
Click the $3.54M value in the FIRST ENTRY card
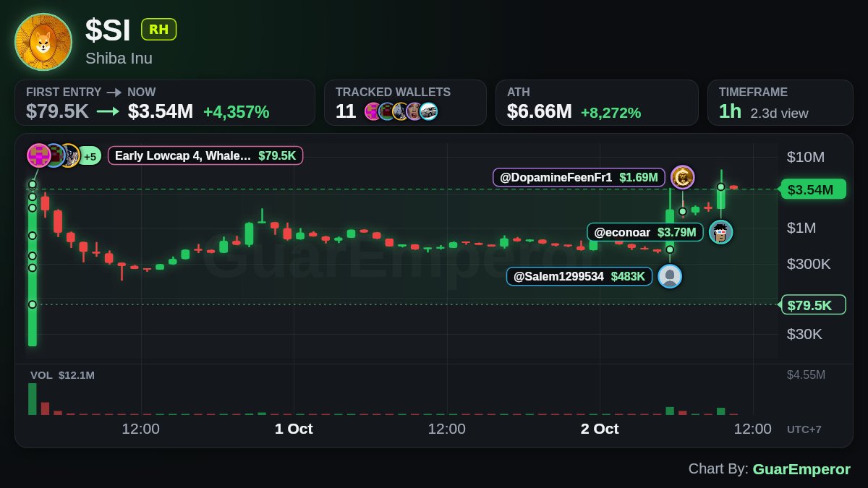pyautogui.click(x=161, y=111)
